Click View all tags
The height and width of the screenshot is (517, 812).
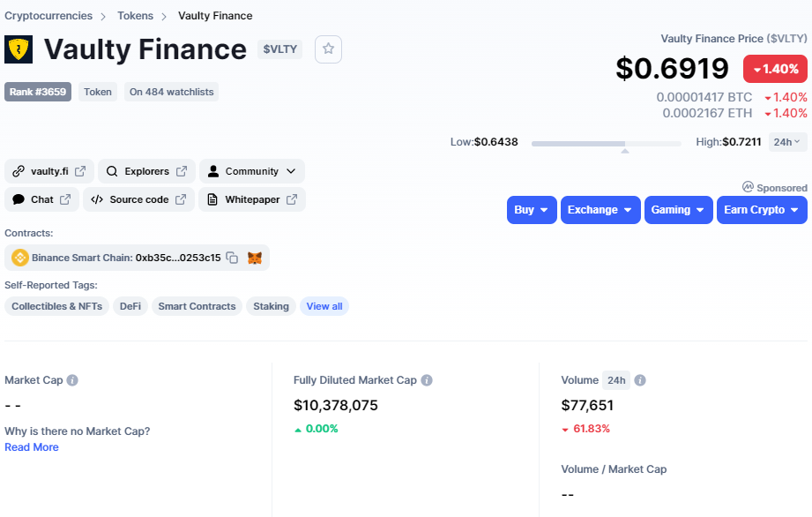point(324,306)
